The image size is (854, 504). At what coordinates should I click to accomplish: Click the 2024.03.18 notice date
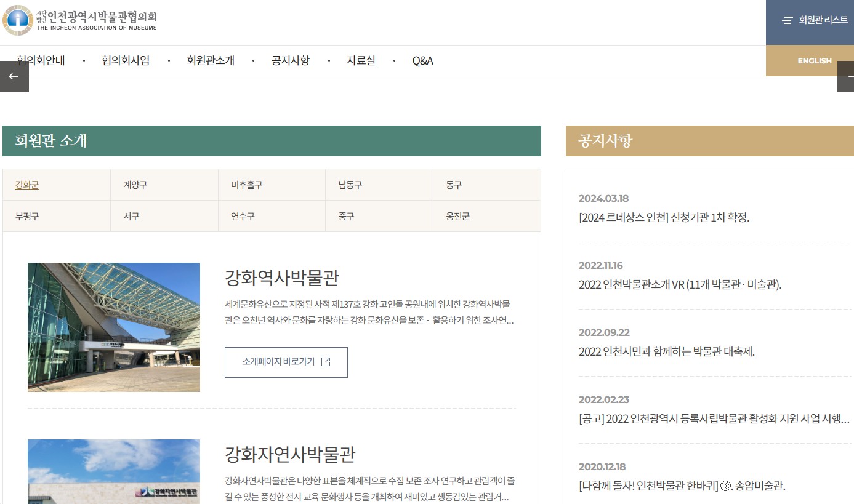[x=603, y=198]
